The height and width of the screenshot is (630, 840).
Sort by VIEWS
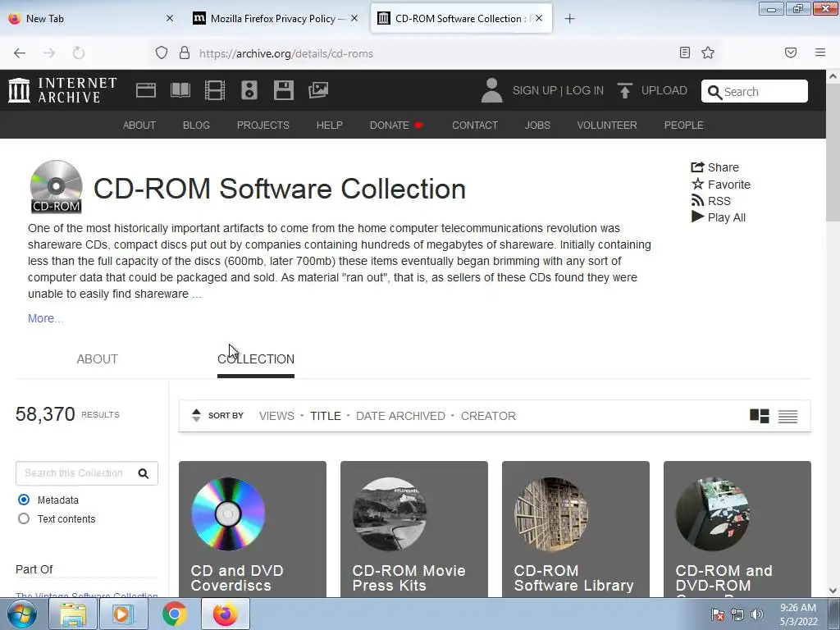[276, 416]
